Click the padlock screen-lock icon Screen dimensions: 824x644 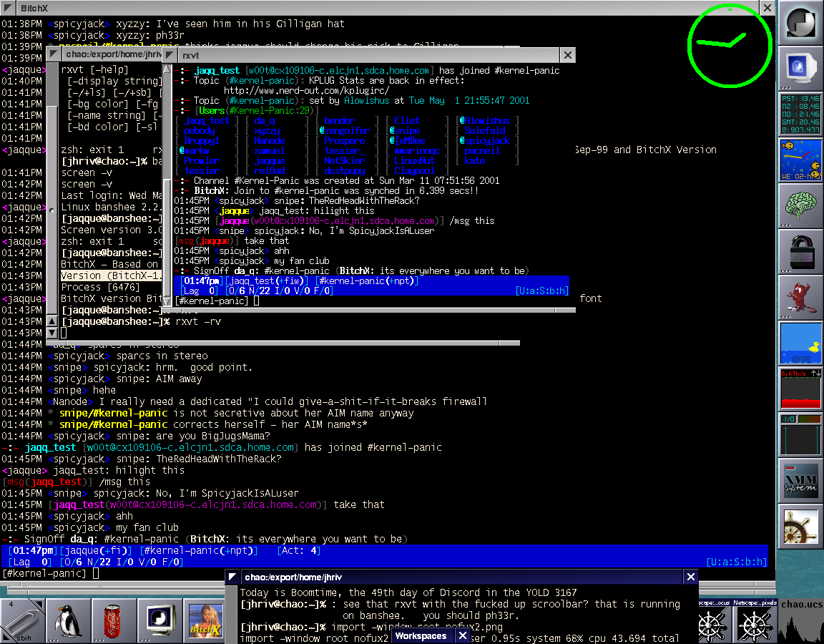tap(800, 251)
